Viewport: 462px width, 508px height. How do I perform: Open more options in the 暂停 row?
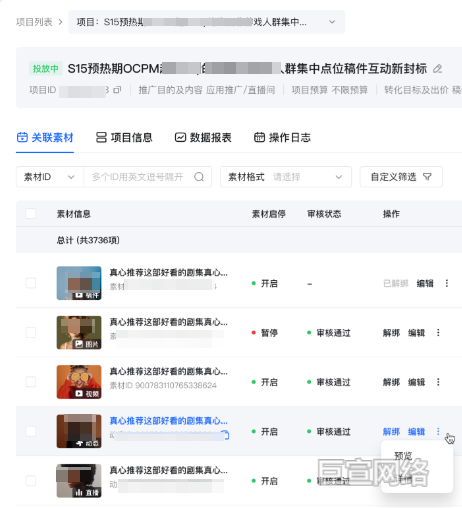pyautogui.click(x=438, y=333)
